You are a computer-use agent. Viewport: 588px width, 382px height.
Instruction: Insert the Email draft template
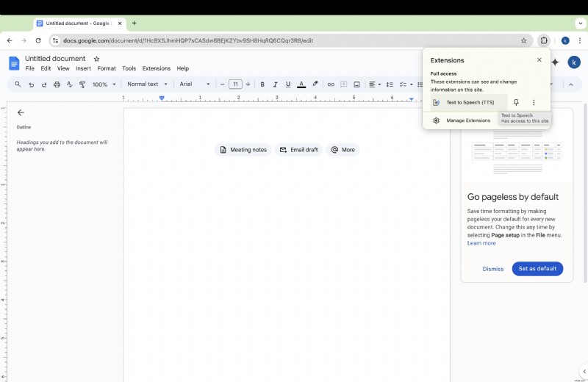tap(298, 150)
